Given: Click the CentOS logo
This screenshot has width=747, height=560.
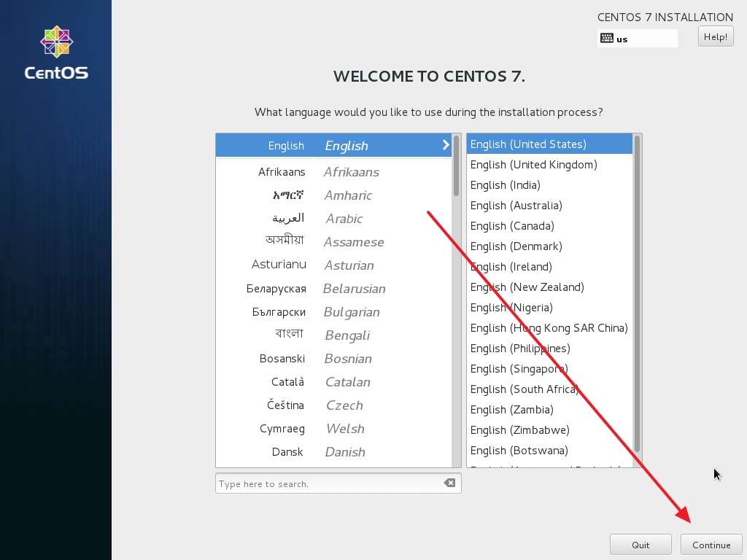Looking at the screenshot, I should tap(56, 52).
